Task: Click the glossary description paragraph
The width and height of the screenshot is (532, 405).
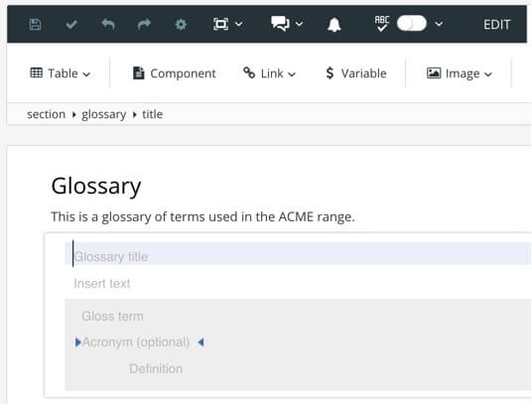Action: 202,216
